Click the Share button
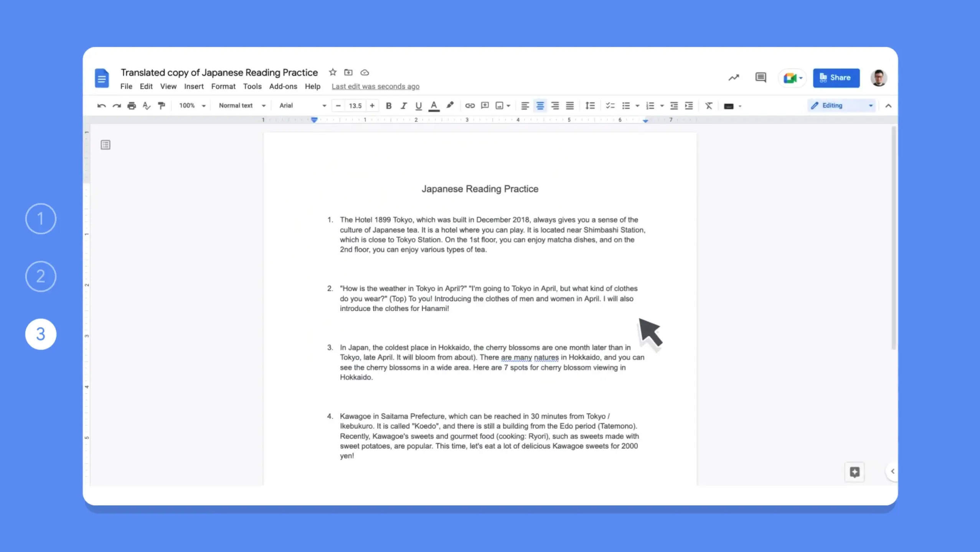 tap(836, 77)
